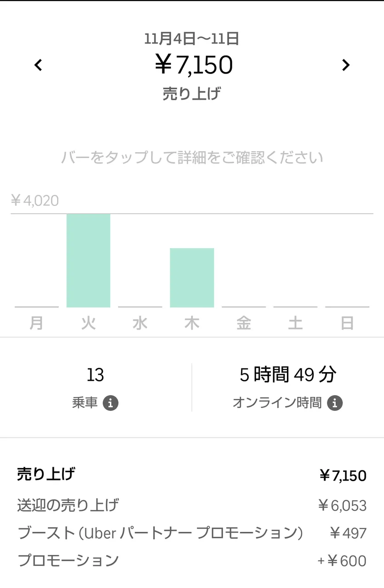384x588 pixels.
Task: Tap the 売り上げ ¥7,150 summary row
Action: (192, 475)
